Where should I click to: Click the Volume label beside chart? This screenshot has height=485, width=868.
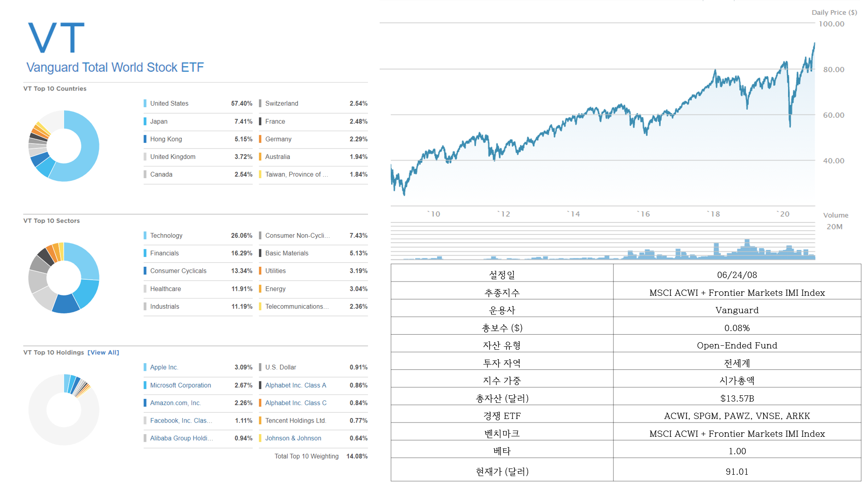click(x=835, y=215)
